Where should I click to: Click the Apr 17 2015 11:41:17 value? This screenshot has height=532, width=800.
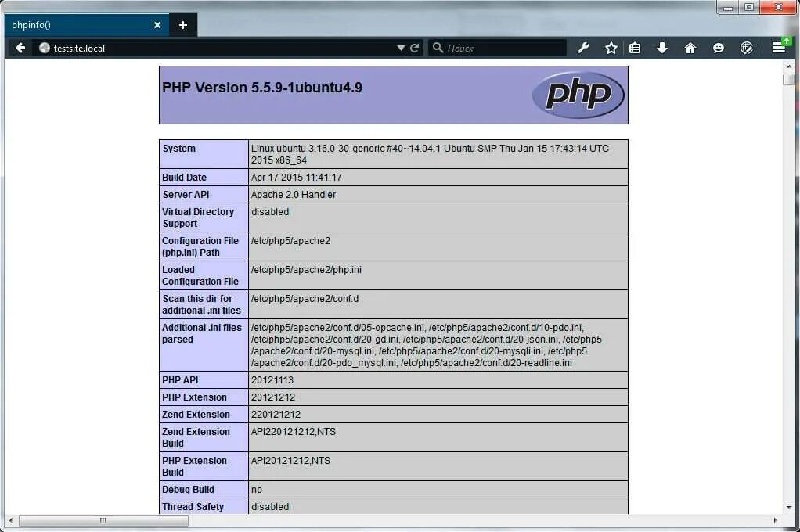click(x=297, y=178)
